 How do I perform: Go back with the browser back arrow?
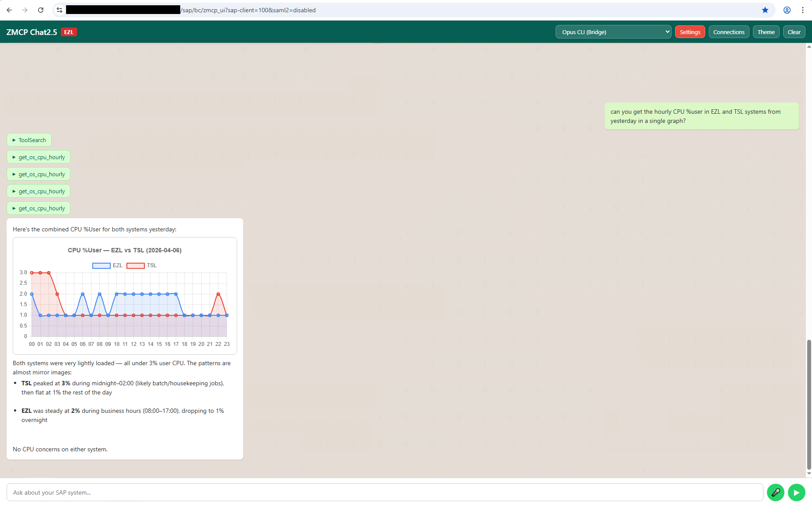[x=9, y=10]
